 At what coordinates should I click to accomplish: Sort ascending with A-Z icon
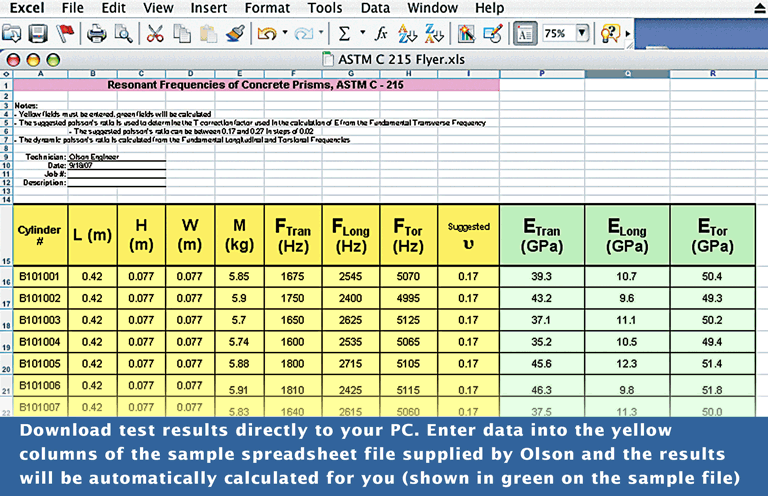pos(407,34)
